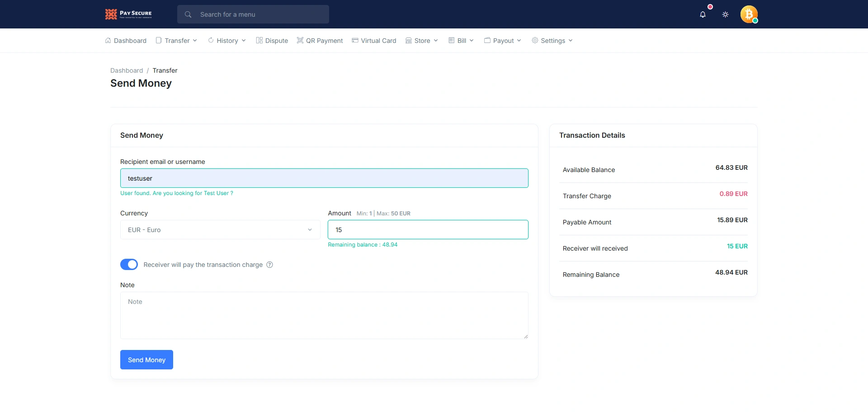868x415 pixels.
Task: Click the Transfer breadcrumb
Action: point(165,70)
